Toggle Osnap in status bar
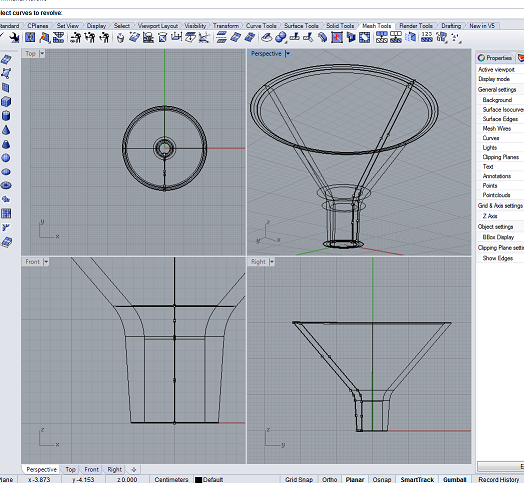The width and height of the screenshot is (524, 483). (x=382, y=479)
